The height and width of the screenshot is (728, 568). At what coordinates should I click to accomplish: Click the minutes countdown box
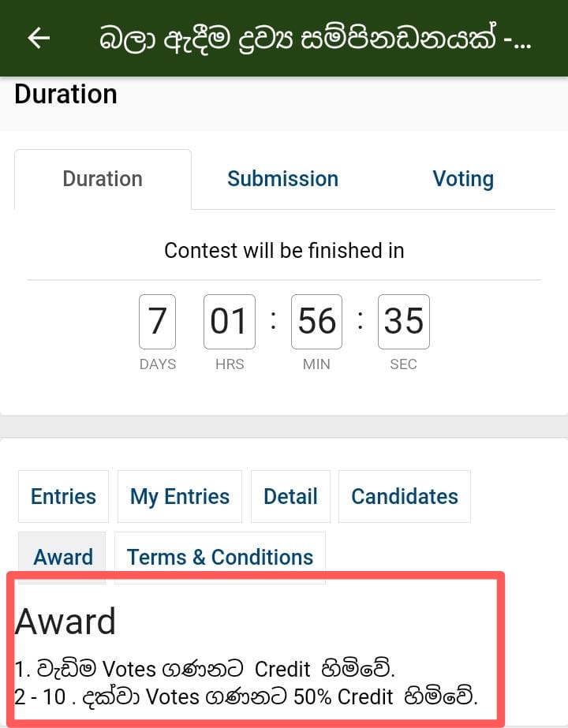tap(316, 322)
